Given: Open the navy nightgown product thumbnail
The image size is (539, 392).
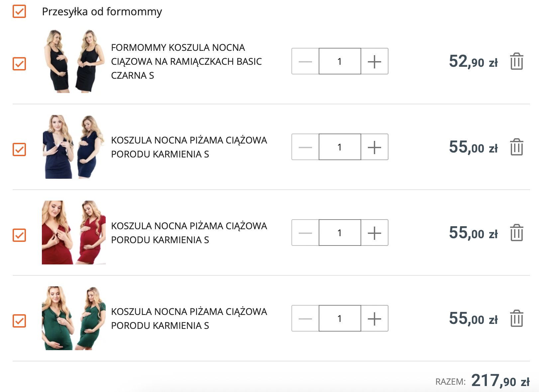Looking at the screenshot, I should tap(73, 147).
